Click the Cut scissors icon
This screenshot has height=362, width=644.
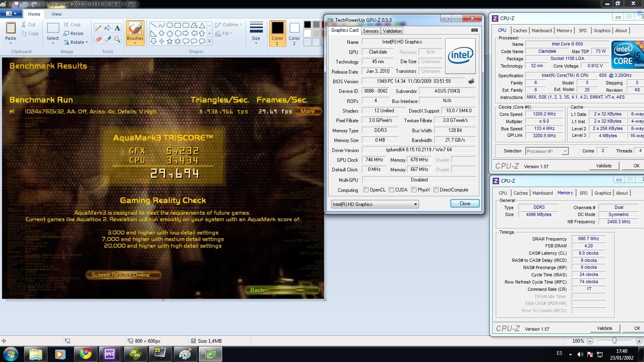pyautogui.click(x=24, y=25)
